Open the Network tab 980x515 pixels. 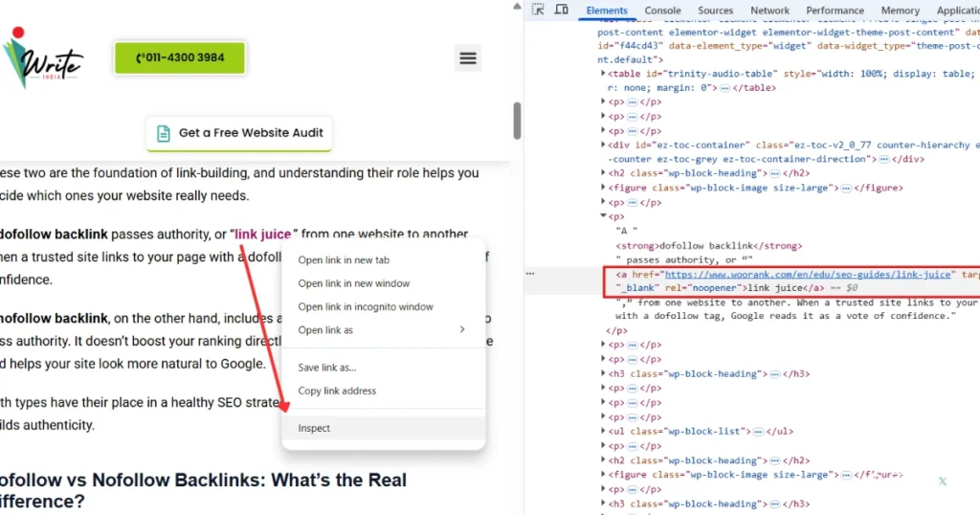(x=769, y=11)
